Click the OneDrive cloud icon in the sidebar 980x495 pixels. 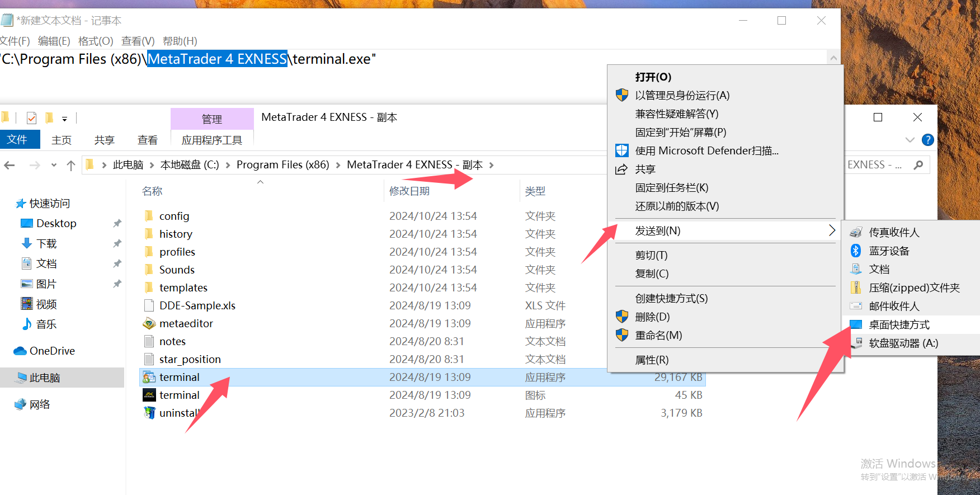[x=20, y=351]
